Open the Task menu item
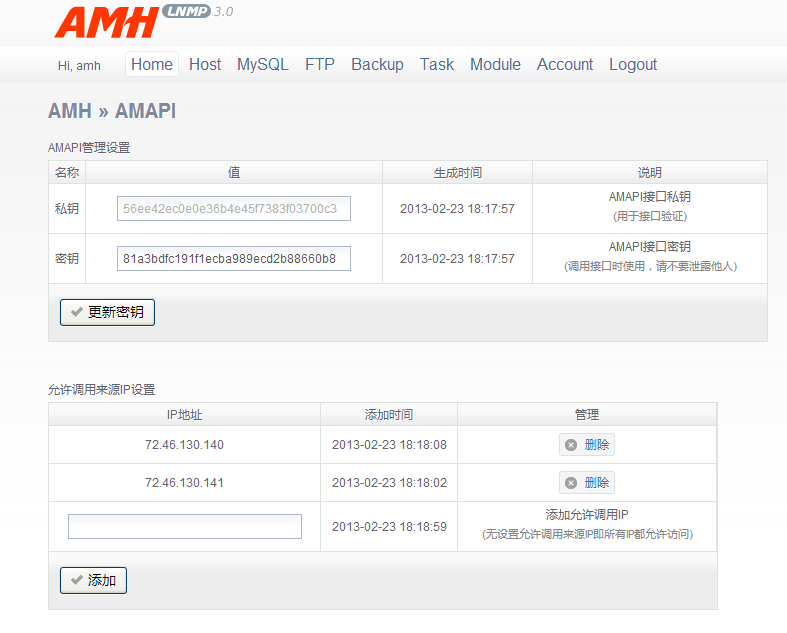Image resolution: width=787 pixels, height=633 pixels. click(x=437, y=64)
